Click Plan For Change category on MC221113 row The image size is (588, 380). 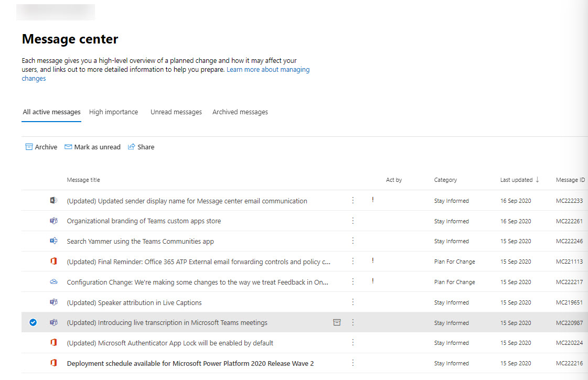coord(454,262)
